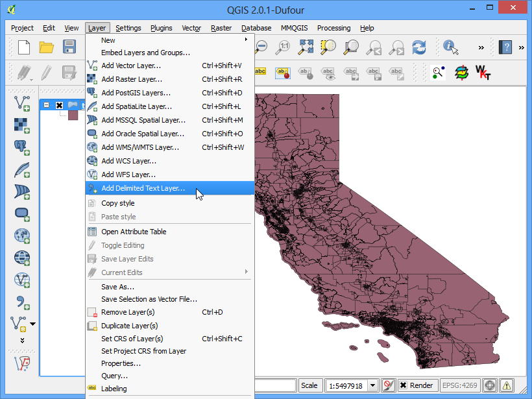Click the Zoom Last icon
532x399 pixels.
click(374, 47)
